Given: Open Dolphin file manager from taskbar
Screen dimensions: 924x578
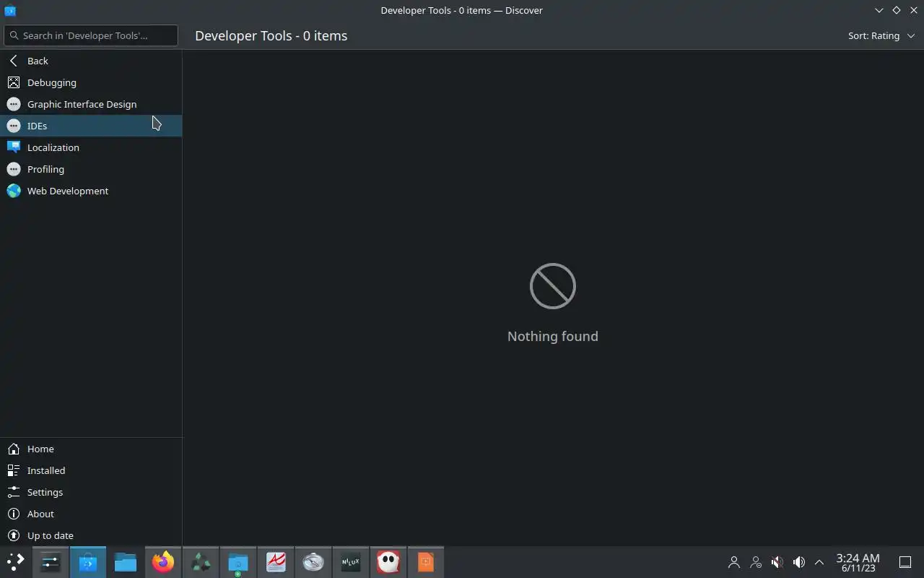Looking at the screenshot, I should pyautogui.click(x=126, y=562).
